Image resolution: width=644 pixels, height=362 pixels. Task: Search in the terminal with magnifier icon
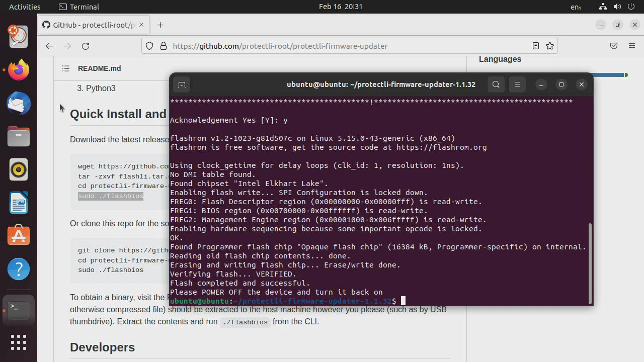point(496,84)
